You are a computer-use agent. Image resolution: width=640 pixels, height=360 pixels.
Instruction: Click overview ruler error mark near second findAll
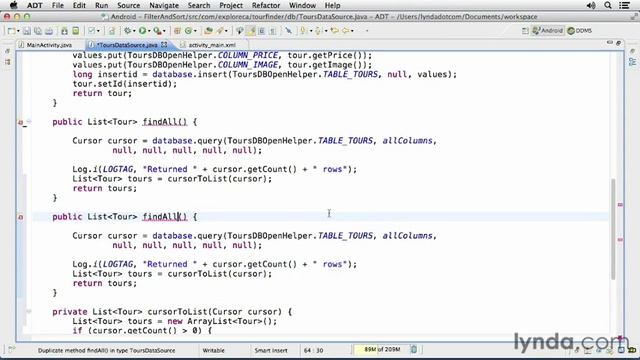[x=620, y=240]
